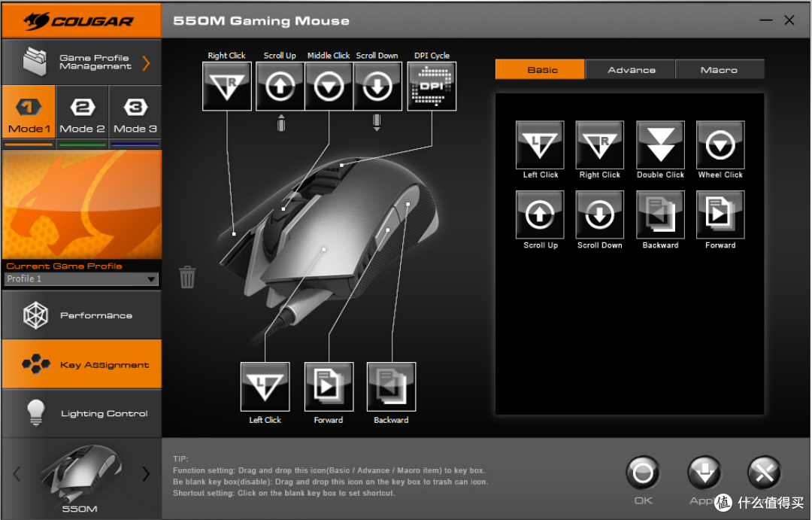This screenshot has height=520, width=812.
Task: Open the Macro tab
Action: (720, 69)
